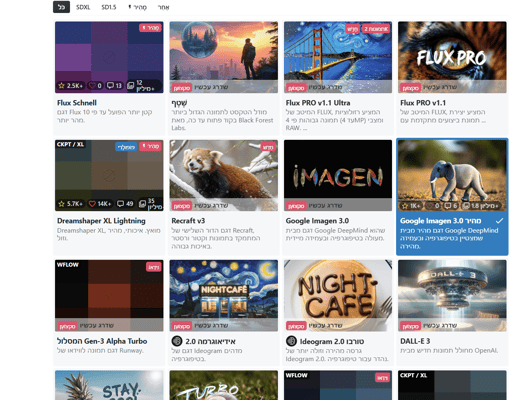Click the Flux PRO v1.1 title

tap(423, 103)
